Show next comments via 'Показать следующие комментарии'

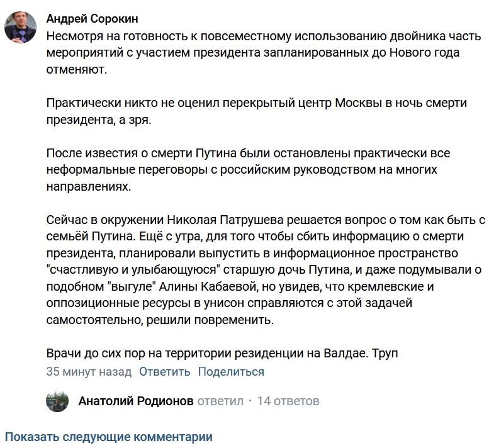click(x=109, y=437)
